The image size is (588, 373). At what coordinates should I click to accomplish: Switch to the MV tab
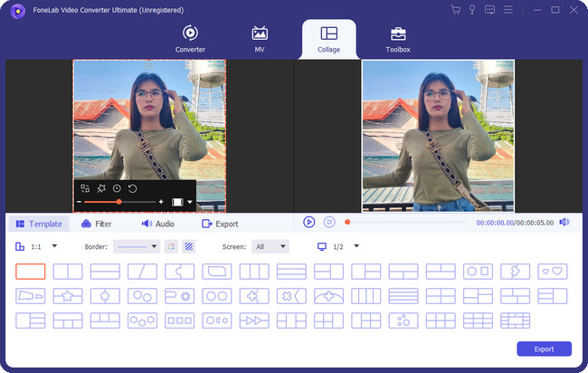[x=260, y=39]
